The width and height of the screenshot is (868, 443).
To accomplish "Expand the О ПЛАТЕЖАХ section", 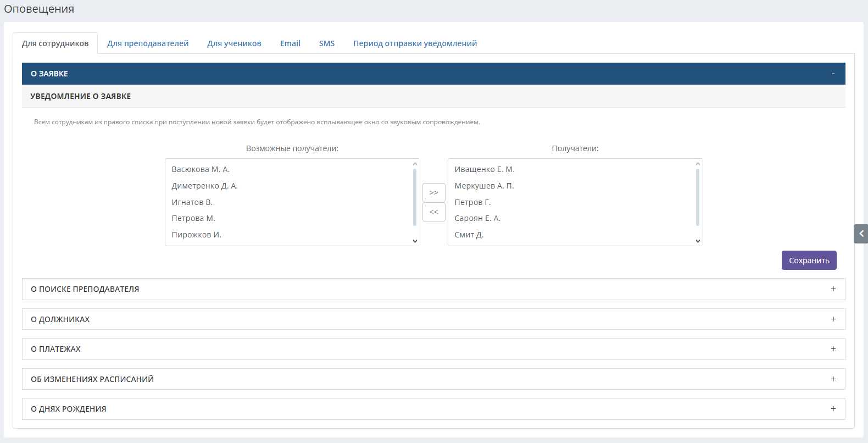I will 433,349.
